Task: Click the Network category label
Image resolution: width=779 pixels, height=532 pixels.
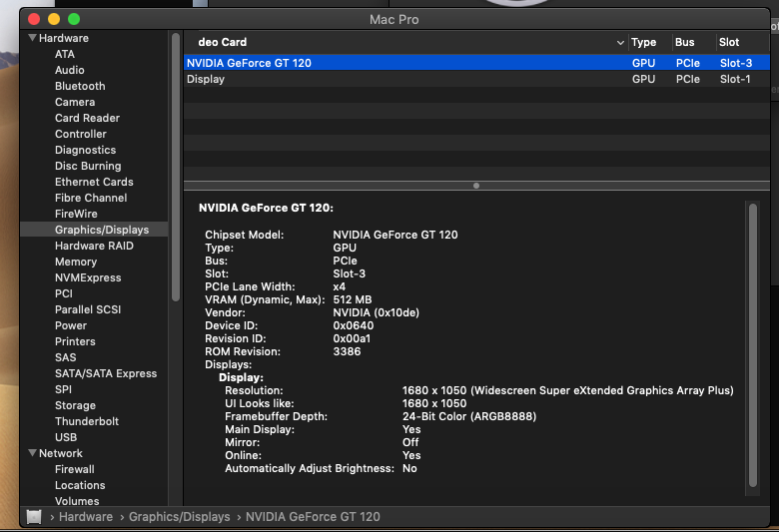Action: pyautogui.click(x=61, y=453)
